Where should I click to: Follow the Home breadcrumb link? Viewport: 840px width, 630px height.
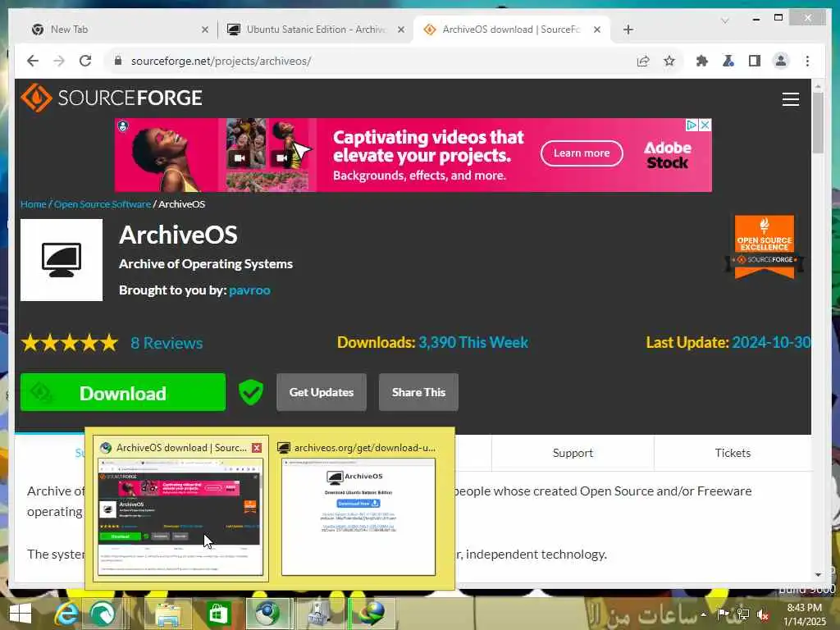click(x=33, y=204)
